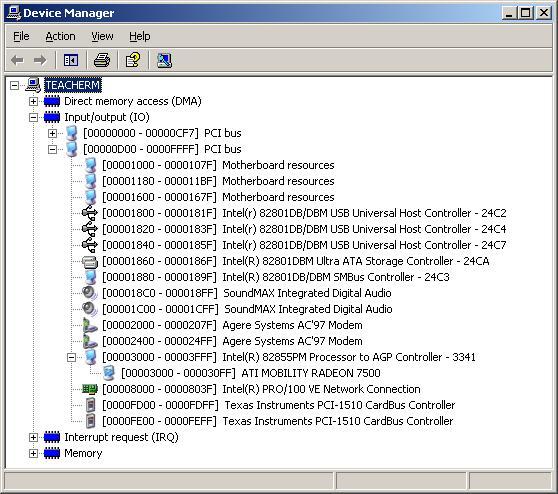Select the Memory label
This screenshot has width=558, height=494.
(83, 453)
